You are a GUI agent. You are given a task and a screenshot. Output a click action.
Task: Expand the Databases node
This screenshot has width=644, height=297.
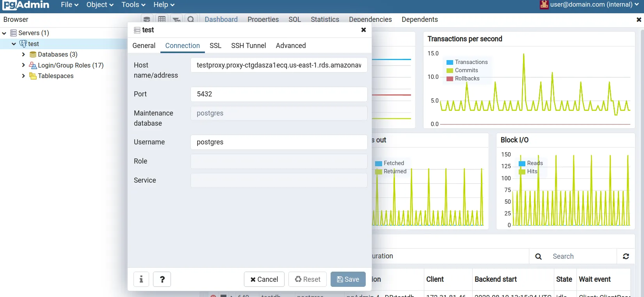click(23, 54)
